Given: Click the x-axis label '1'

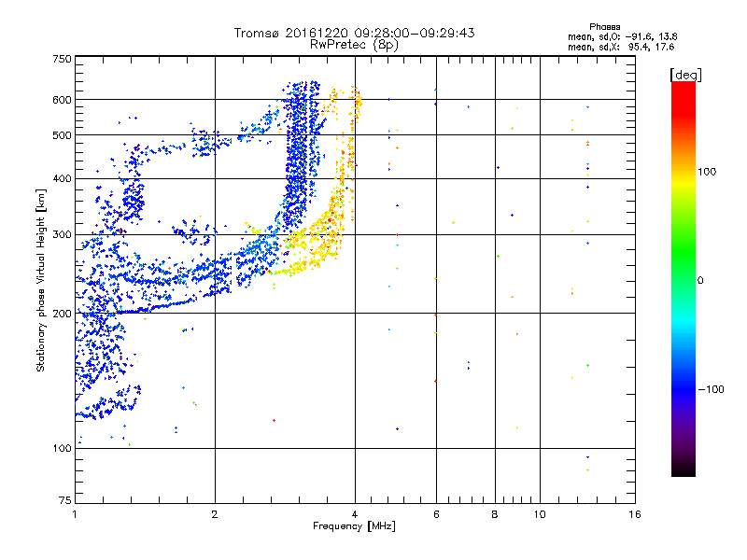Looking at the screenshot, I should click(76, 514).
